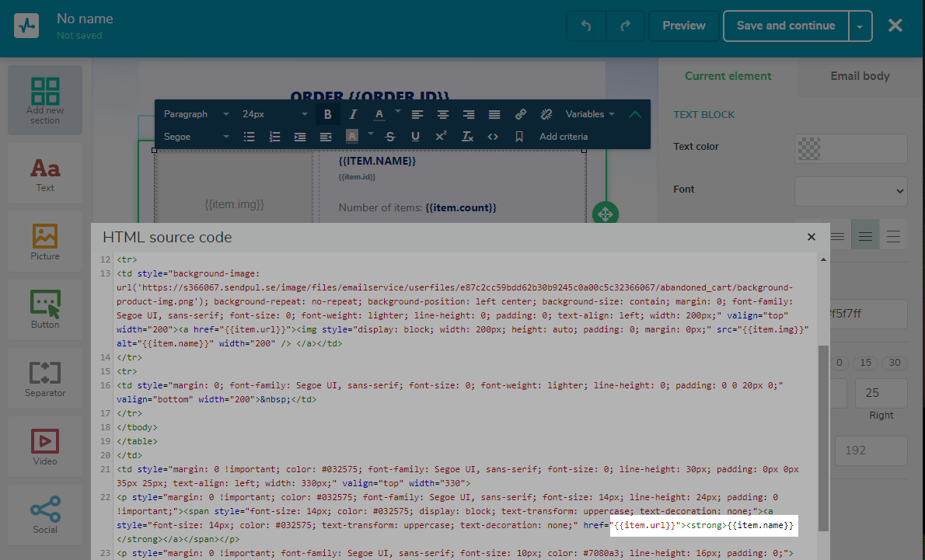Insert anchor with bookmark icon
Viewport: 925px width, 560px height.
(519, 137)
